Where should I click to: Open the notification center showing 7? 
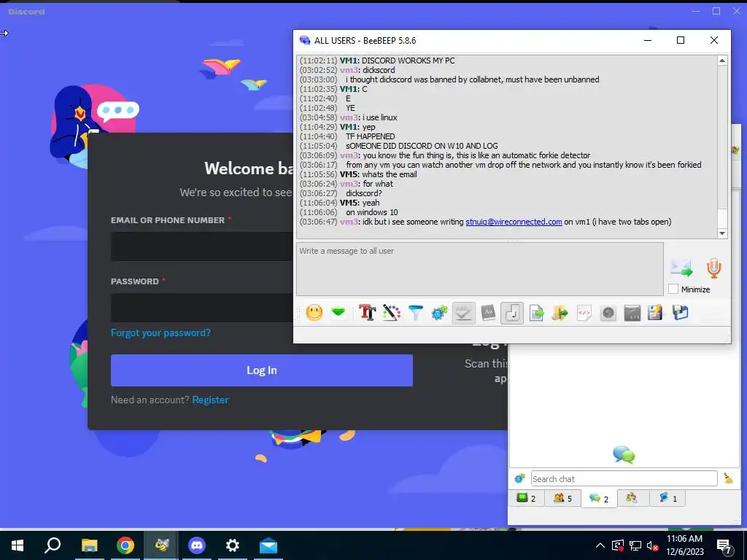pyautogui.click(x=725, y=546)
